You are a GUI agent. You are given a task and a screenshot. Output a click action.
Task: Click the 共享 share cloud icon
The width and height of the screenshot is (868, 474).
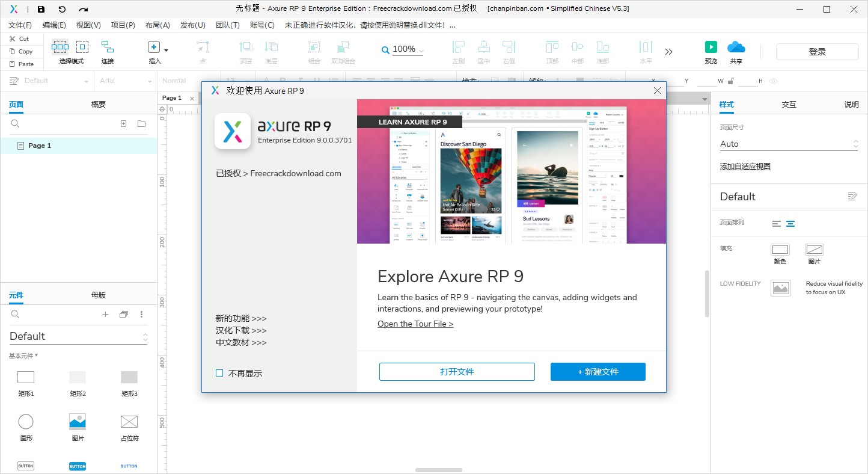(x=736, y=47)
